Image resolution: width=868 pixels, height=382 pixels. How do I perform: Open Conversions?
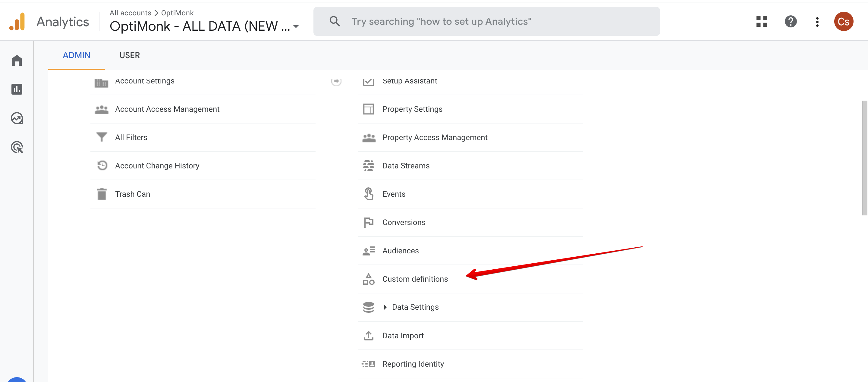404,222
